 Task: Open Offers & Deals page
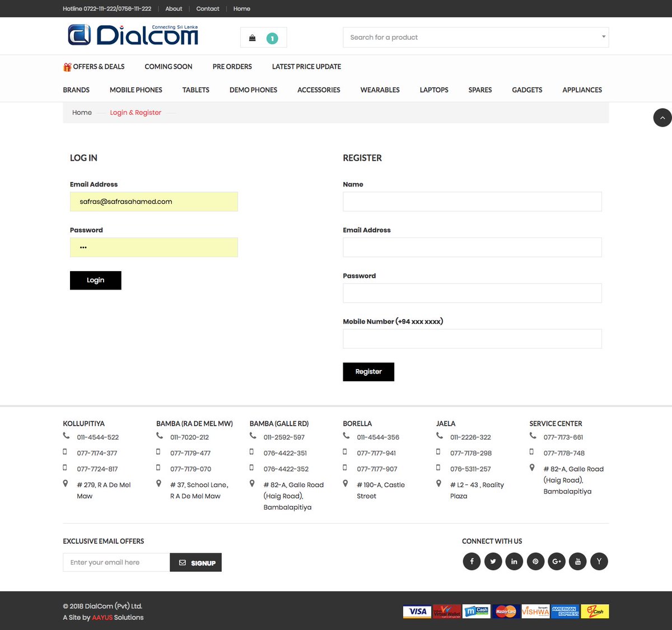click(x=99, y=67)
